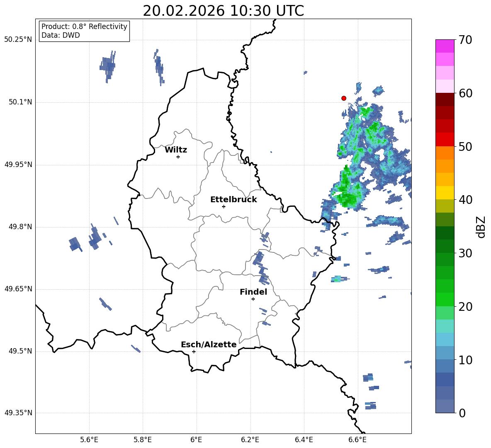Click the 20 dBZ colorbar tick label
This screenshot has width=491, height=448.
point(465,307)
